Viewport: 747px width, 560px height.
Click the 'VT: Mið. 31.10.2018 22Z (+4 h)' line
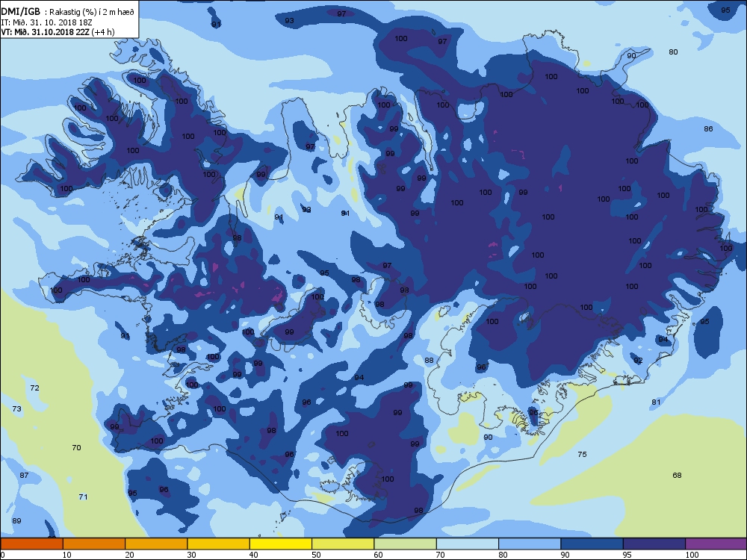click(x=58, y=32)
